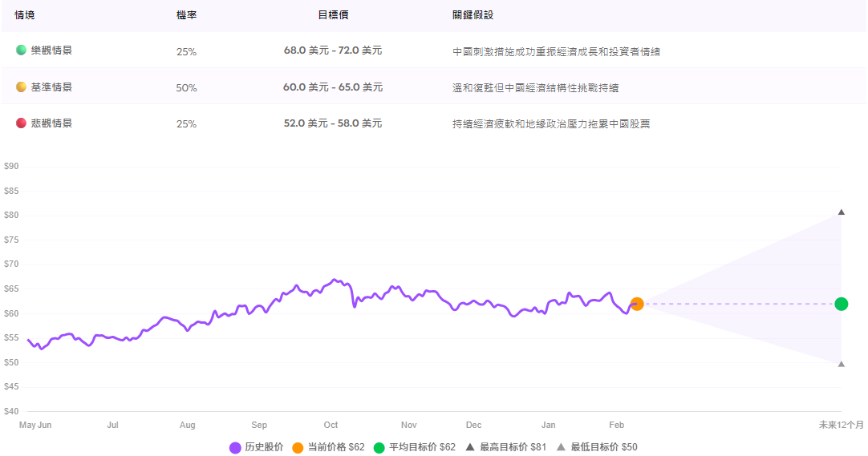Screen dimensions: 868x456
Task: Click the $65 y-axis label
Action: (11, 289)
